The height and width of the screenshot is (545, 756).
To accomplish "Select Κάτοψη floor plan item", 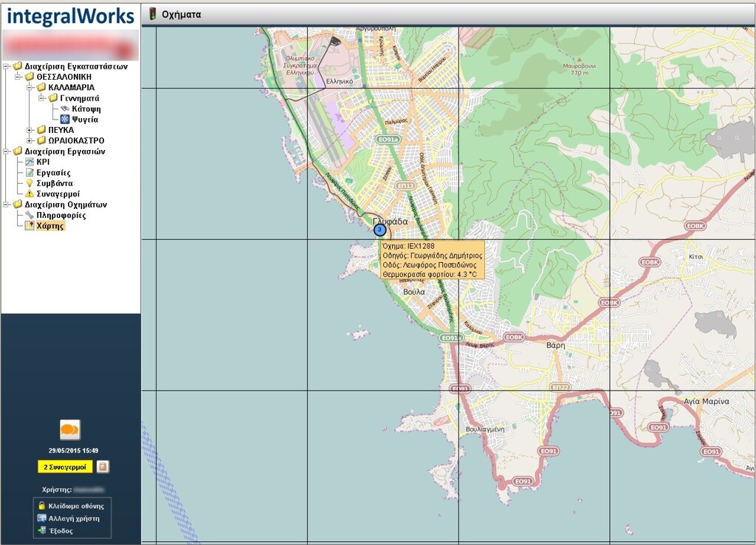I will (x=86, y=109).
